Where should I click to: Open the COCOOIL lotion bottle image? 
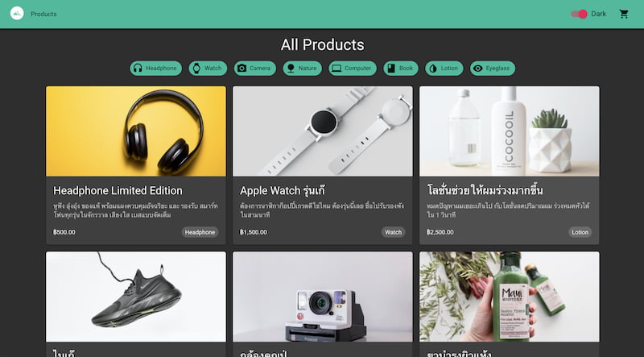(510, 131)
